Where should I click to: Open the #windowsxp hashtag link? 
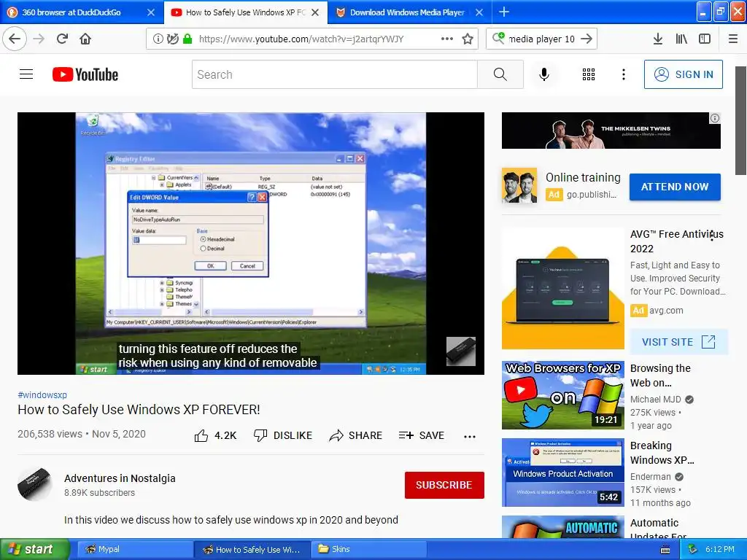(42, 394)
